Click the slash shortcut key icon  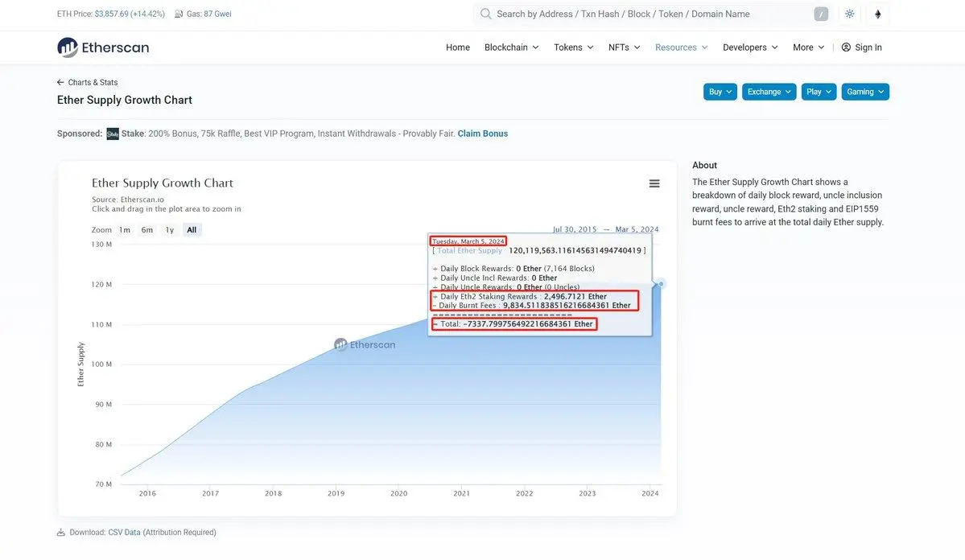point(821,14)
